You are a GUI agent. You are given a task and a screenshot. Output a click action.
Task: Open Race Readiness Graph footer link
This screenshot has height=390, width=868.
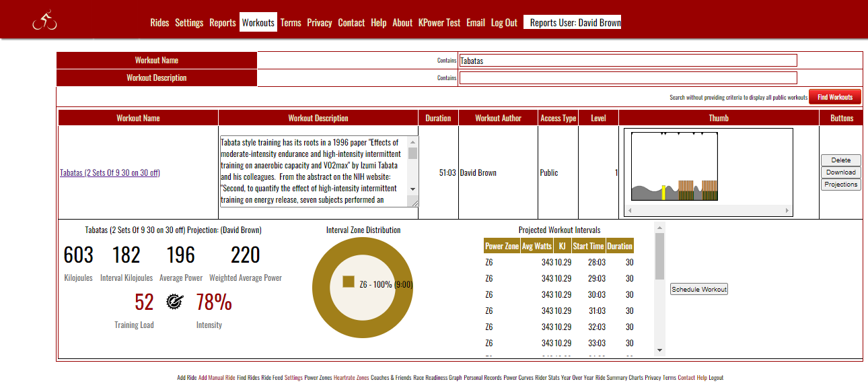(x=437, y=378)
